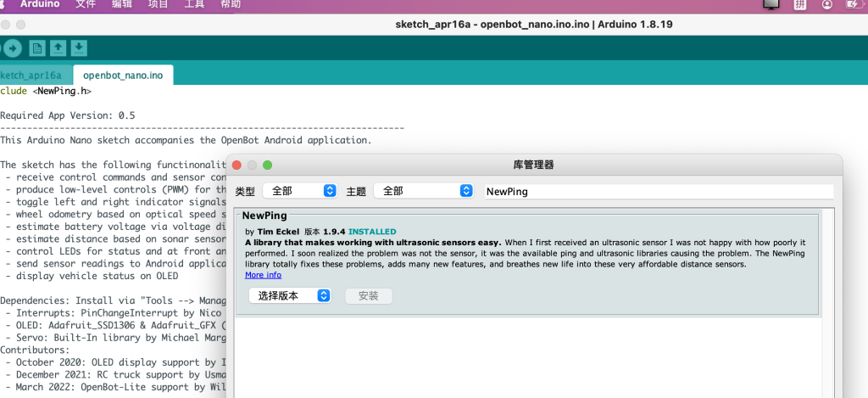Click the Upload arrow button in toolbar

(12, 48)
